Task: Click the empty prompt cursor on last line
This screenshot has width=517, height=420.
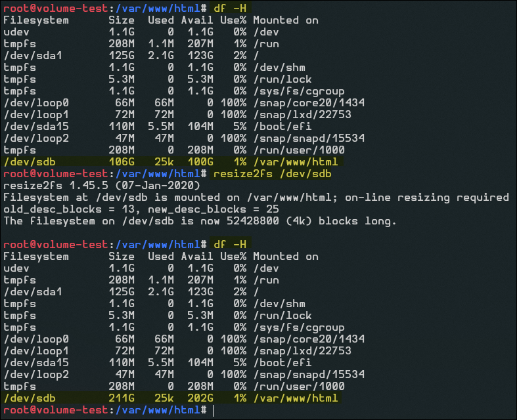Action: [214, 410]
